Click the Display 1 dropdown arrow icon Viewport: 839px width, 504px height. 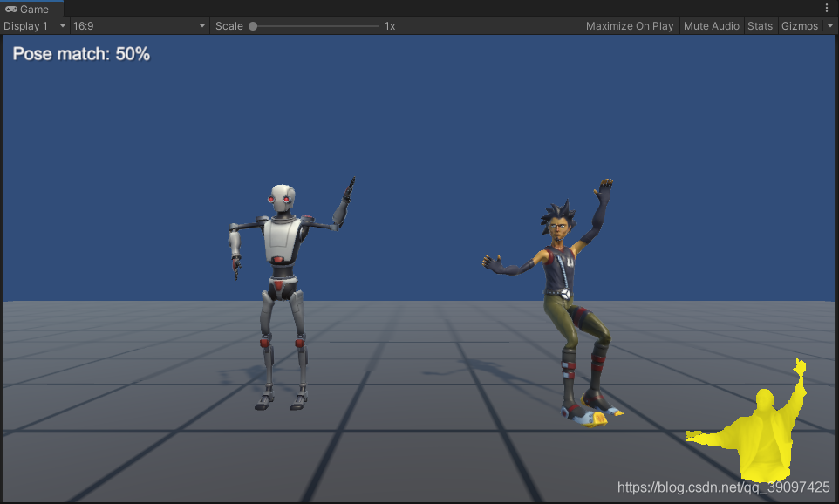(61, 25)
